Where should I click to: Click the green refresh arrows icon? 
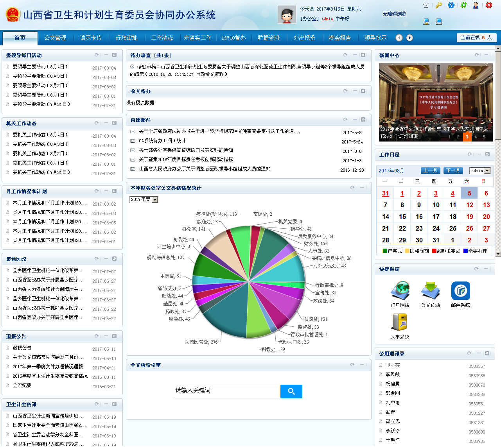[x=463, y=5]
